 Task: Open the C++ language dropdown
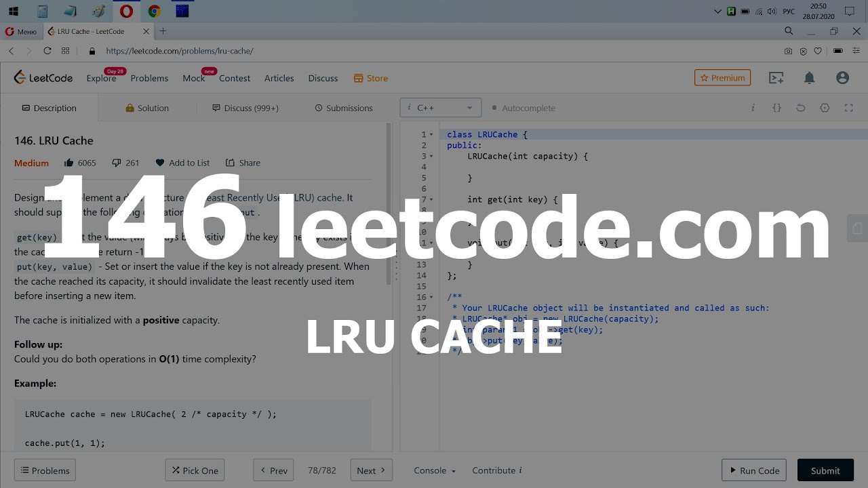click(x=441, y=108)
